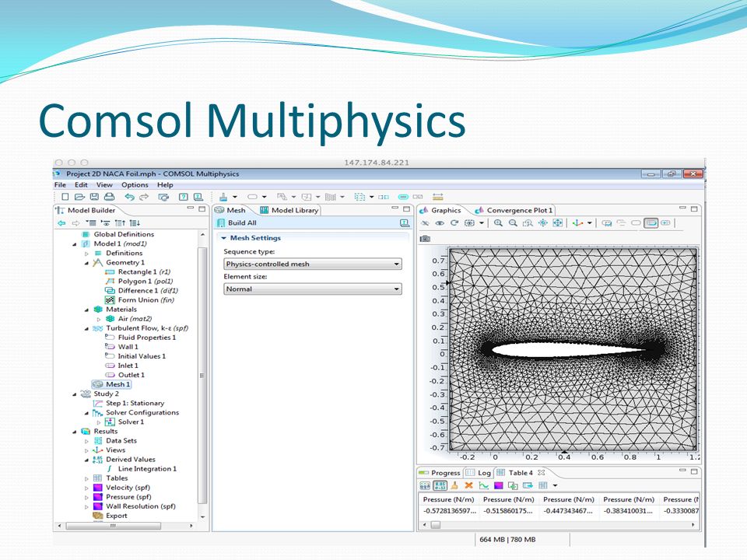Click the Table Graph line plot icon
The image size is (747, 560).
coord(483,485)
